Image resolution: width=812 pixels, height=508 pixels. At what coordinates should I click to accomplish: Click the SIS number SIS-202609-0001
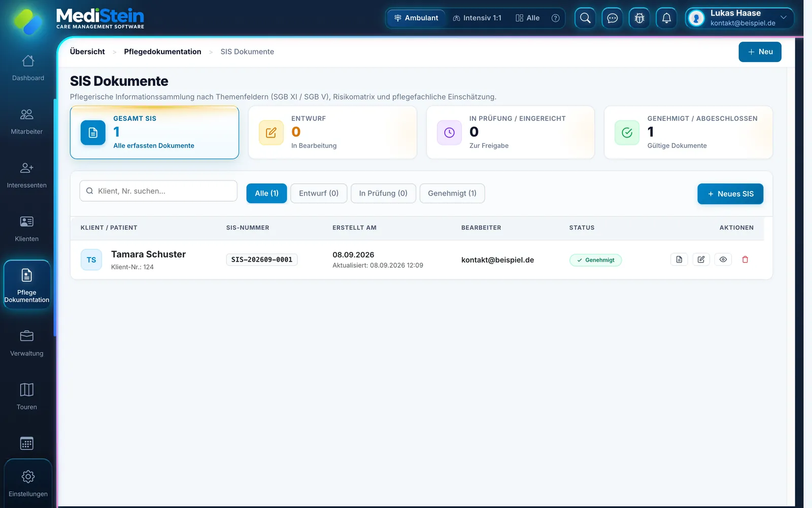coord(262,260)
